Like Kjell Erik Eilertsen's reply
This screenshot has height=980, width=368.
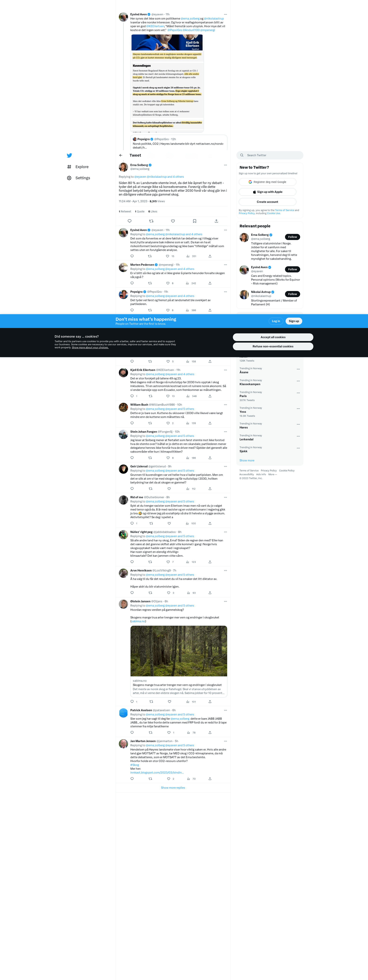[x=168, y=396]
